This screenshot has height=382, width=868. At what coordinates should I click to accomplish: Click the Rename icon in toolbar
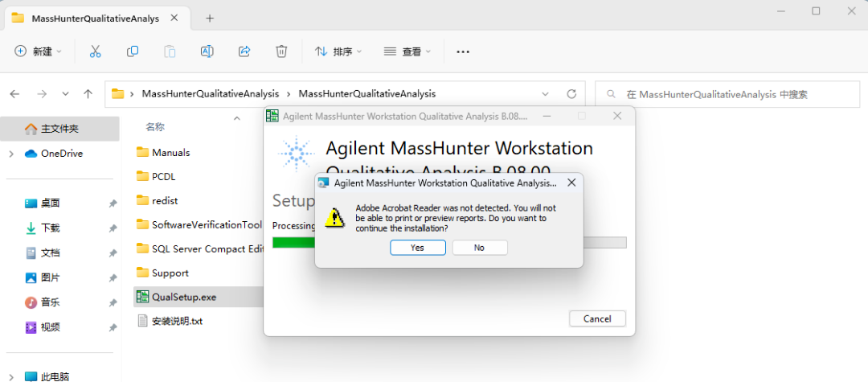[207, 51]
